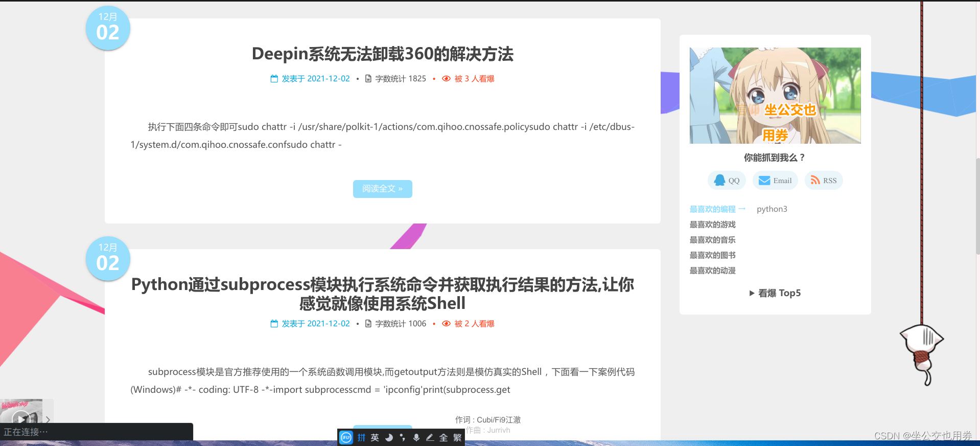Open article Deepin系统无法卸载360的解决方法
The width and height of the screenshot is (980, 446).
click(383, 54)
